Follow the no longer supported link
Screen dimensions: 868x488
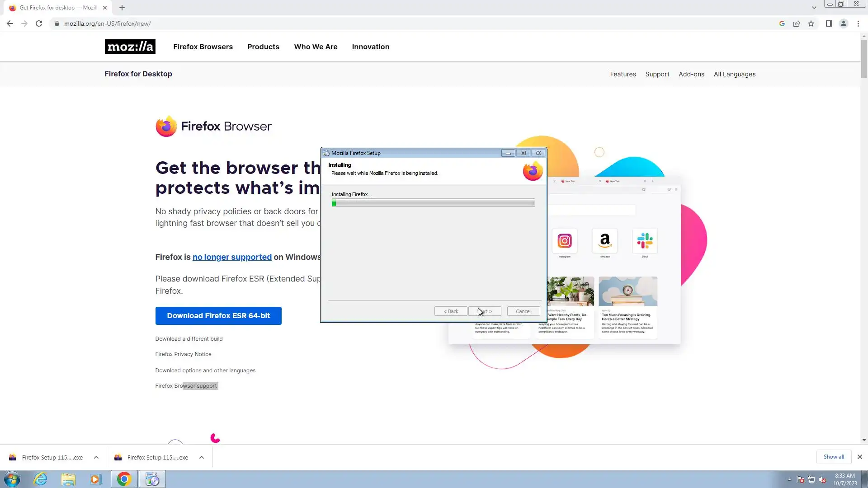coord(232,257)
